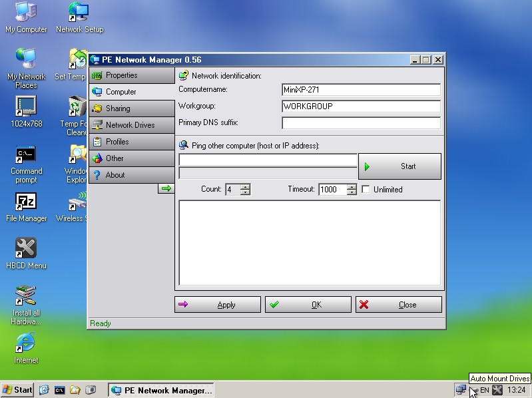Click the fourth quick launch drive icon
Screen dimensions: 532x398
click(x=91, y=390)
